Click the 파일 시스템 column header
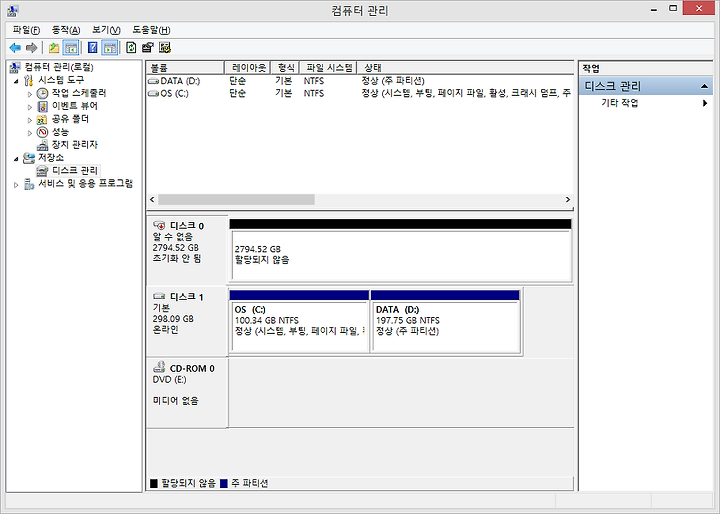The height and width of the screenshot is (514, 720). pos(328,68)
